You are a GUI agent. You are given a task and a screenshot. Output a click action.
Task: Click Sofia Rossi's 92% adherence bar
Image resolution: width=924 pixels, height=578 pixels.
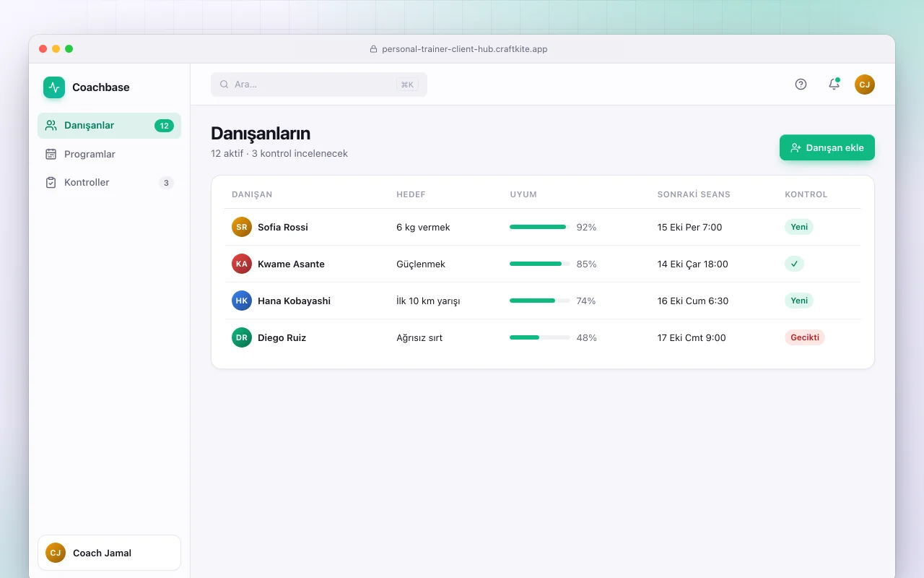click(x=540, y=227)
